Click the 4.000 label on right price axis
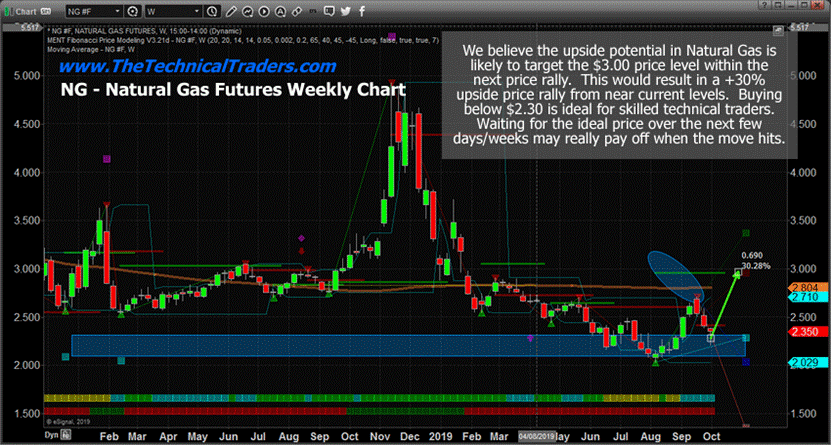Screen dimensions: 831x445 tap(804, 173)
